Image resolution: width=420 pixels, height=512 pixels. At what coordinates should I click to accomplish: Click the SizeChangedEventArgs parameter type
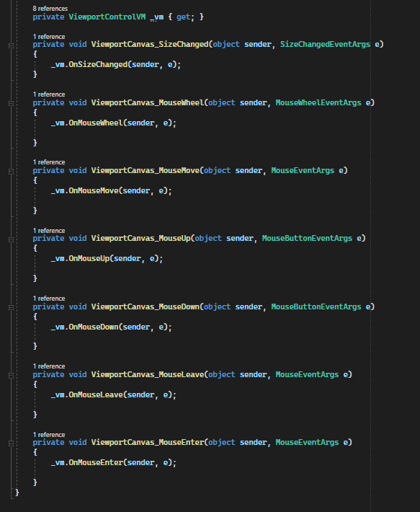coord(325,44)
